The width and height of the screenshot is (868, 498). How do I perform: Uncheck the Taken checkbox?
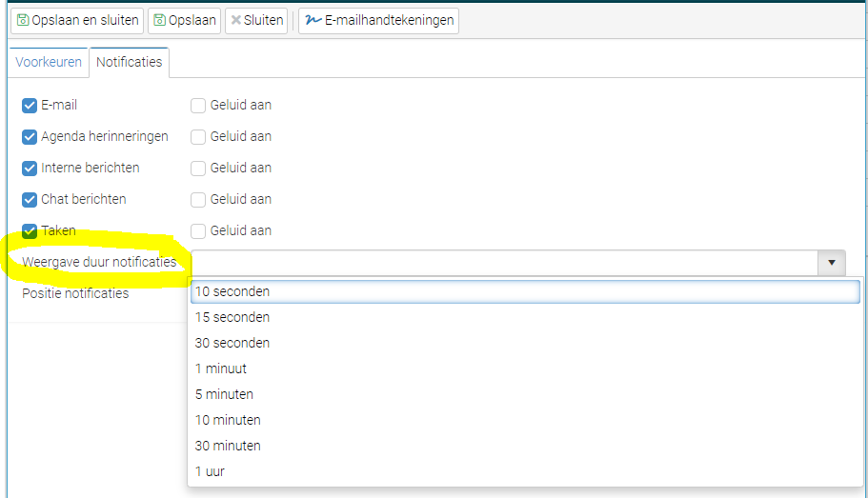30,231
